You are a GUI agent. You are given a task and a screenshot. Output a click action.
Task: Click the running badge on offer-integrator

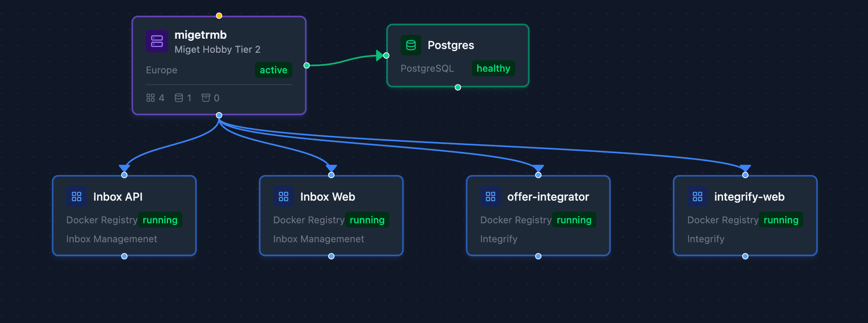[574, 220]
